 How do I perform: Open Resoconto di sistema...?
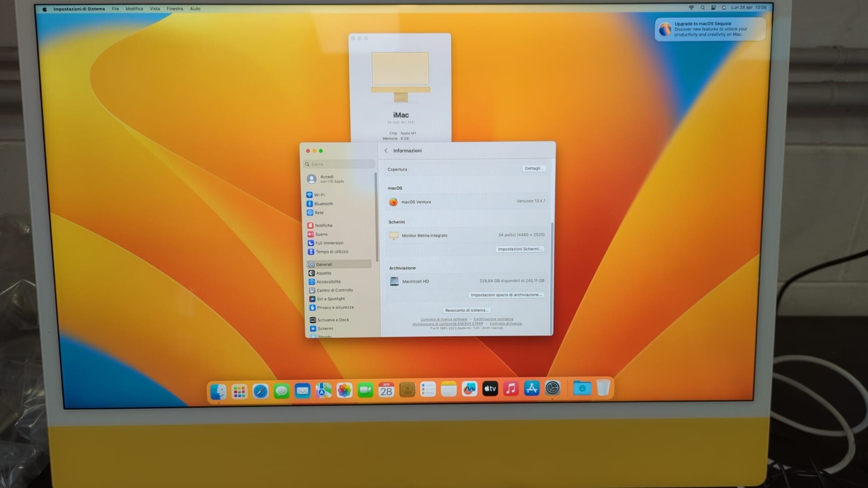467,310
